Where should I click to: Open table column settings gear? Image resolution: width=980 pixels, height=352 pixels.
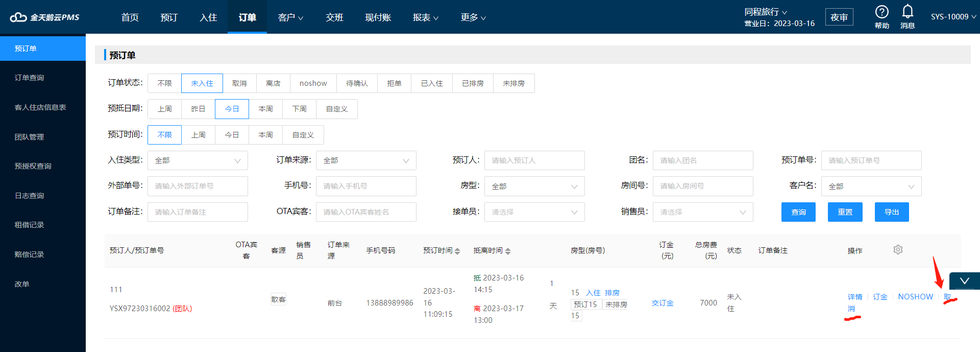coord(898,250)
